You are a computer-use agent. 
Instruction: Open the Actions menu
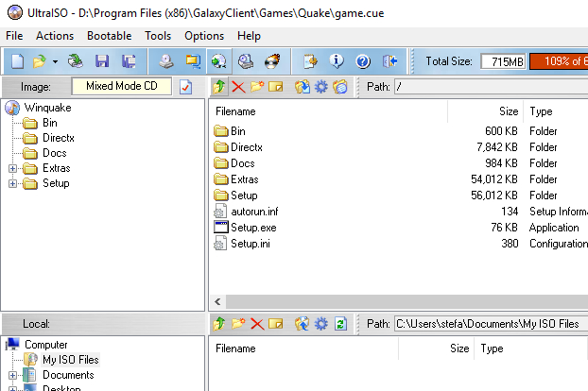pos(55,36)
